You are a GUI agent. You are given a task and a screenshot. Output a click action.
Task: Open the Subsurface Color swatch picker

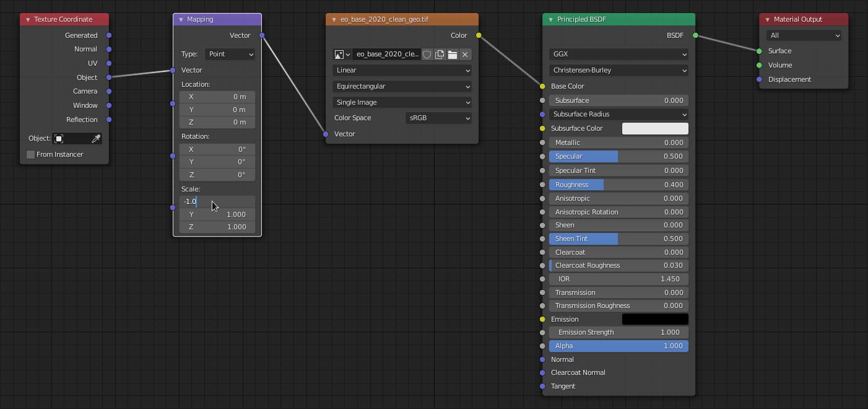655,128
